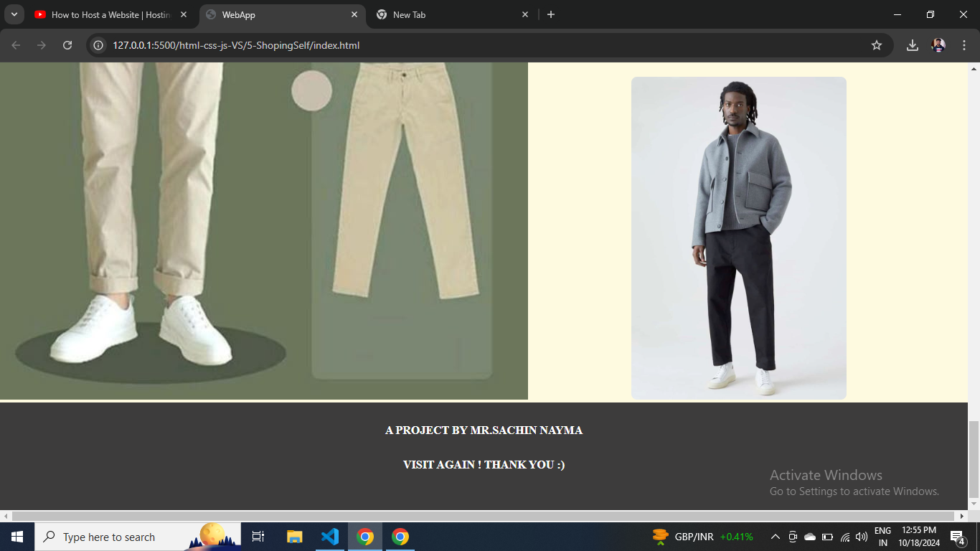Open the GBP/INR currency widget
Viewport: 980px width, 551px height.
pos(702,537)
